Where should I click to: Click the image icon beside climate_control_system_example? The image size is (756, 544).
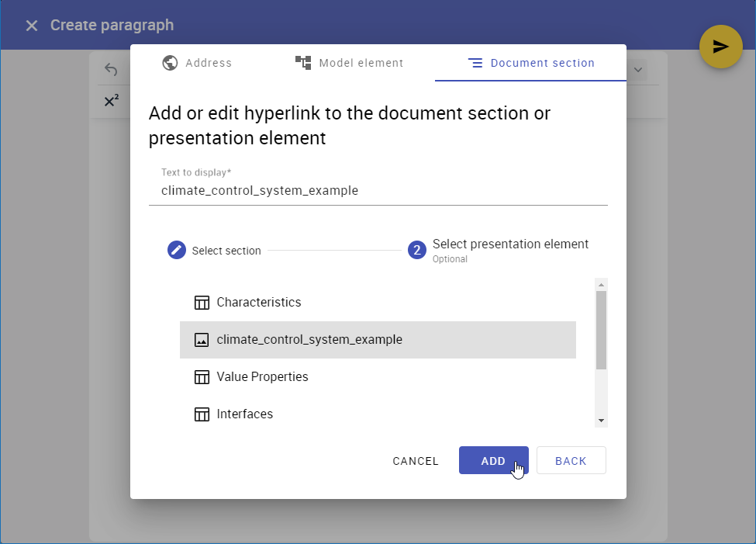[202, 340]
